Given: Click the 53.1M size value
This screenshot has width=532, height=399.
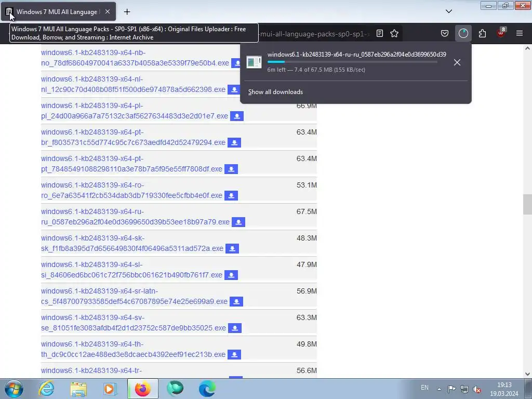Looking at the screenshot, I should [x=307, y=185].
